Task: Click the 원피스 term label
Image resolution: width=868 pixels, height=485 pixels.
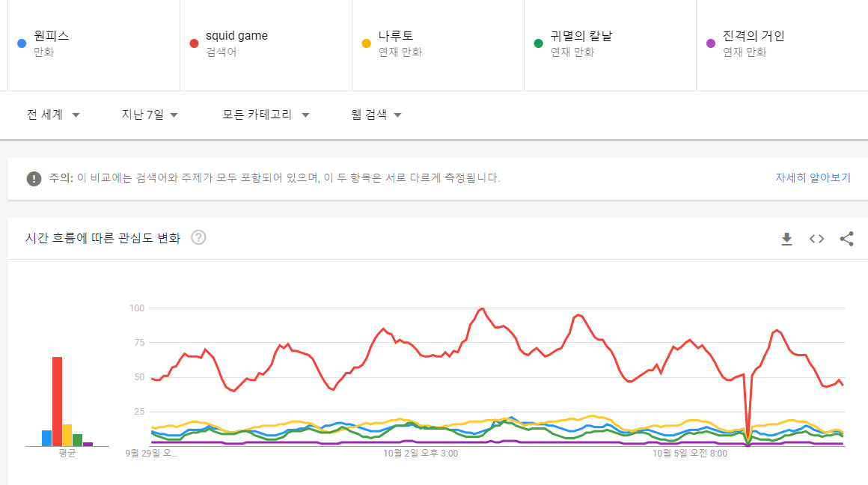Action: [x=52, y=36]
